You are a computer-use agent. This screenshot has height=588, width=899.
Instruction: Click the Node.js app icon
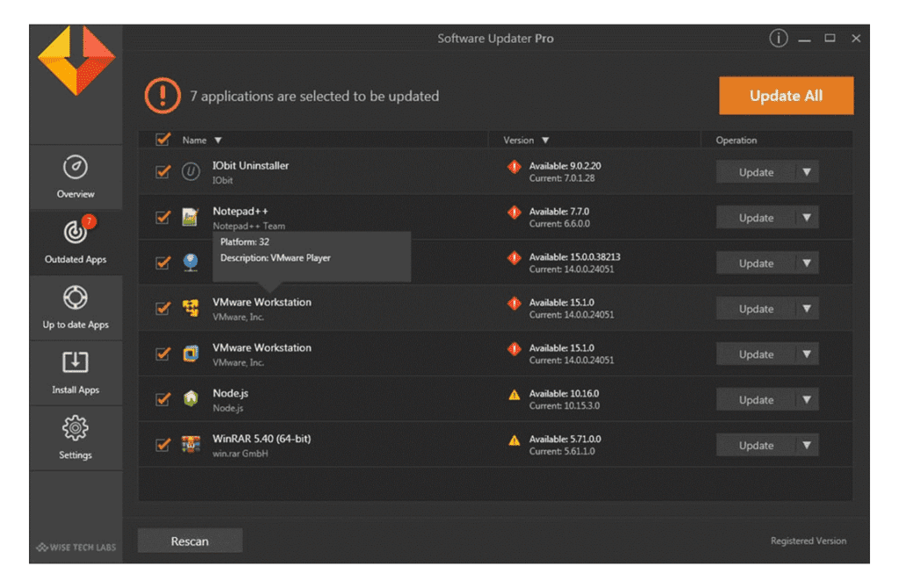tap(191, 398)
